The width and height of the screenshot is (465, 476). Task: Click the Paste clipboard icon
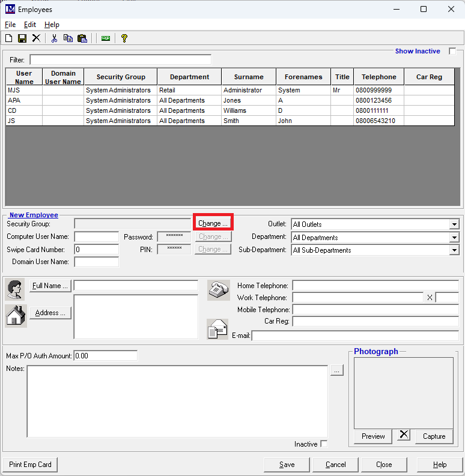pyautogui.click(x=82, y=38)
